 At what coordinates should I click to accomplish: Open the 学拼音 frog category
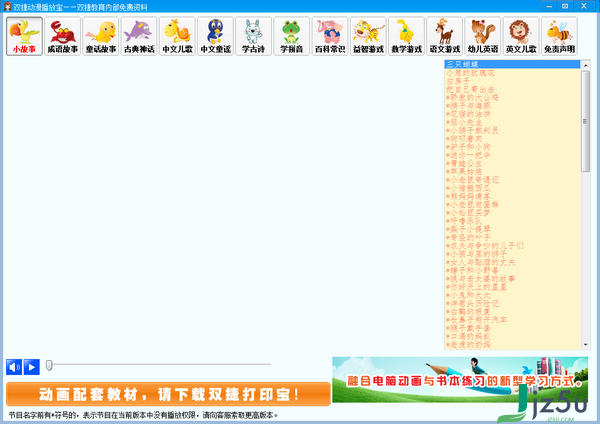(x=292, y=36)
